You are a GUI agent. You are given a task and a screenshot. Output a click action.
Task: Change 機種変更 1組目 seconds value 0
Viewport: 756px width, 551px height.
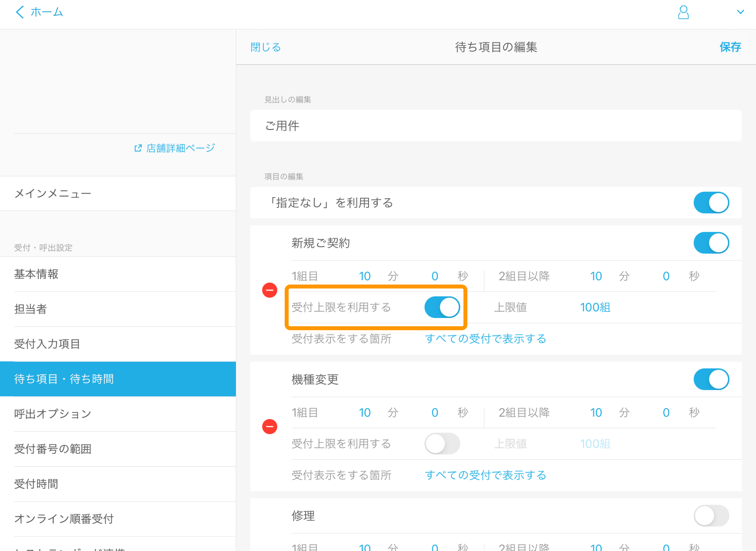(435, 413)
